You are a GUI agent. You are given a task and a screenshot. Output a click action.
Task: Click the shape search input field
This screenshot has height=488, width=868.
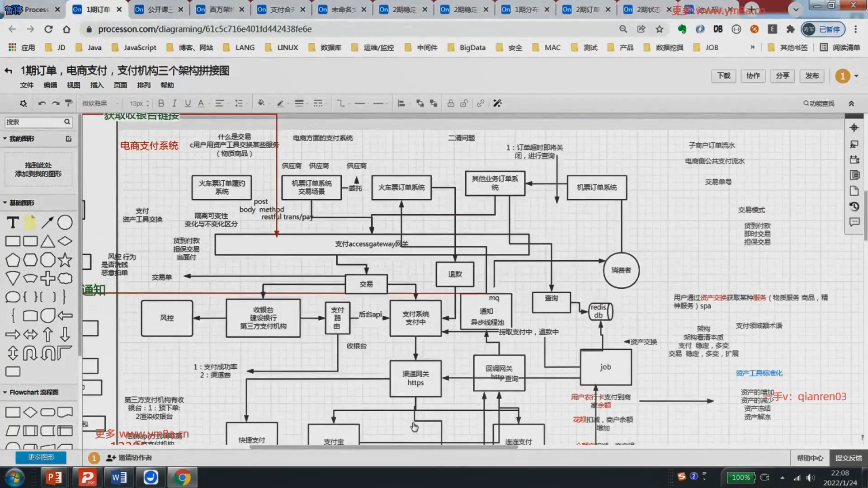pos(34,122)
